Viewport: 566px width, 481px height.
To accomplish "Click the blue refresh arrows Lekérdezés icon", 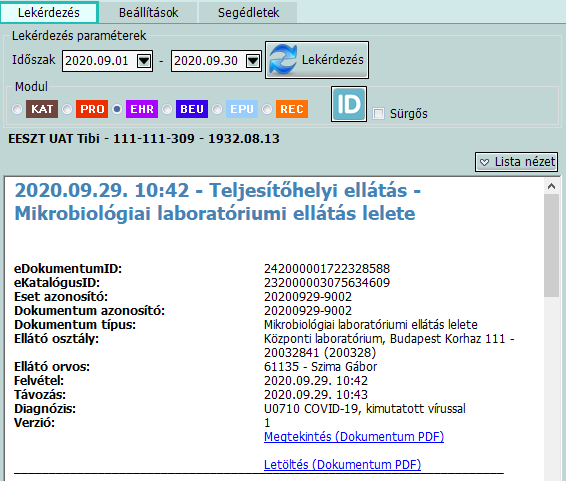I will [283, 60].
